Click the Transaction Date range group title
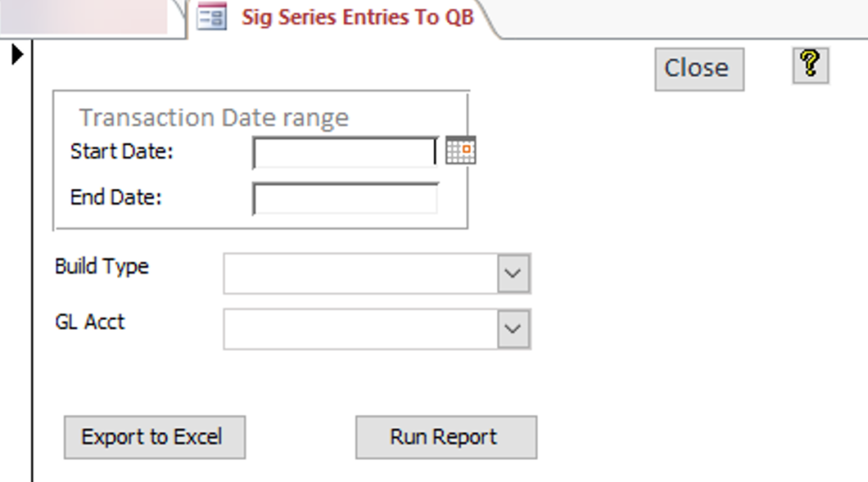Screen dimensions: 868x482 (214, 118)
